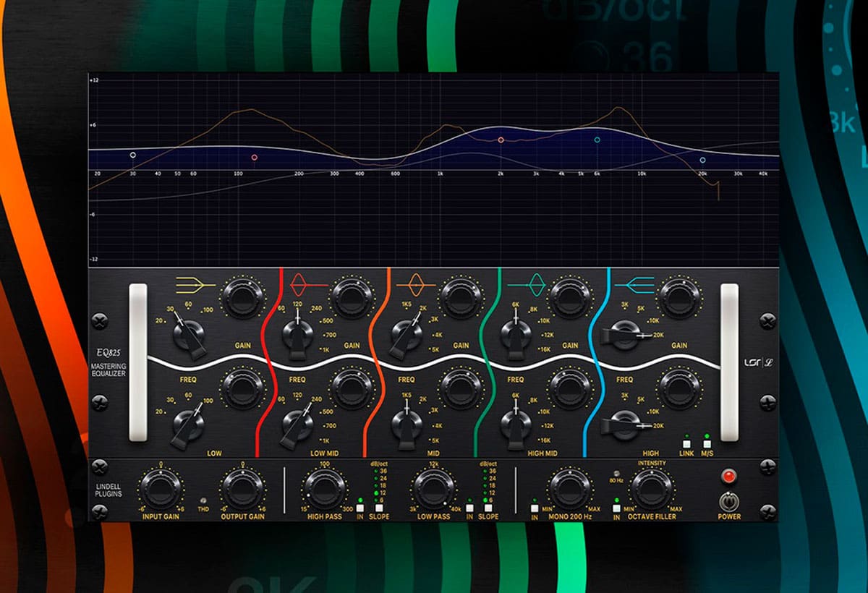
Task: Click the lower channel Mid frequency selector
Action: 407,425
